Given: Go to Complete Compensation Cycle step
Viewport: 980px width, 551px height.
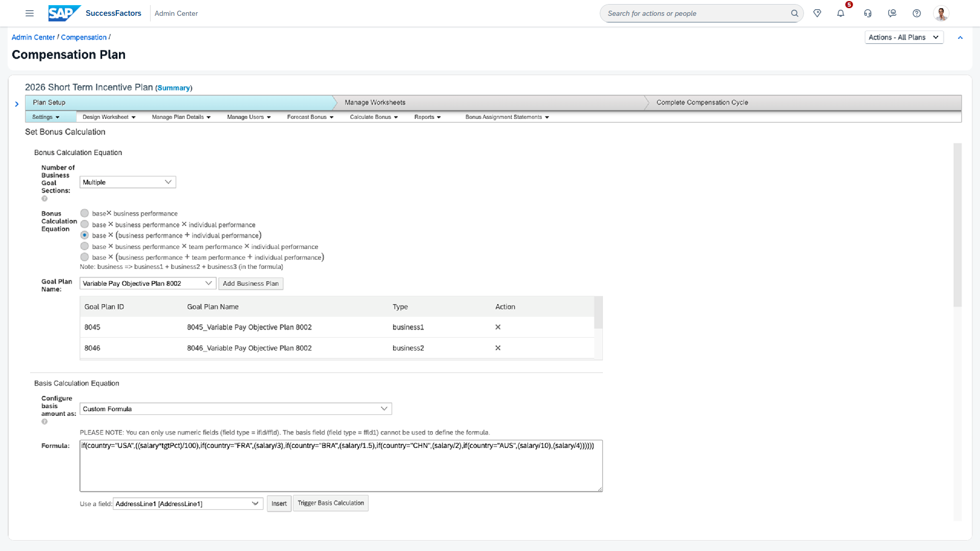Looking at the screenshot, I should [x=804, y=103].
